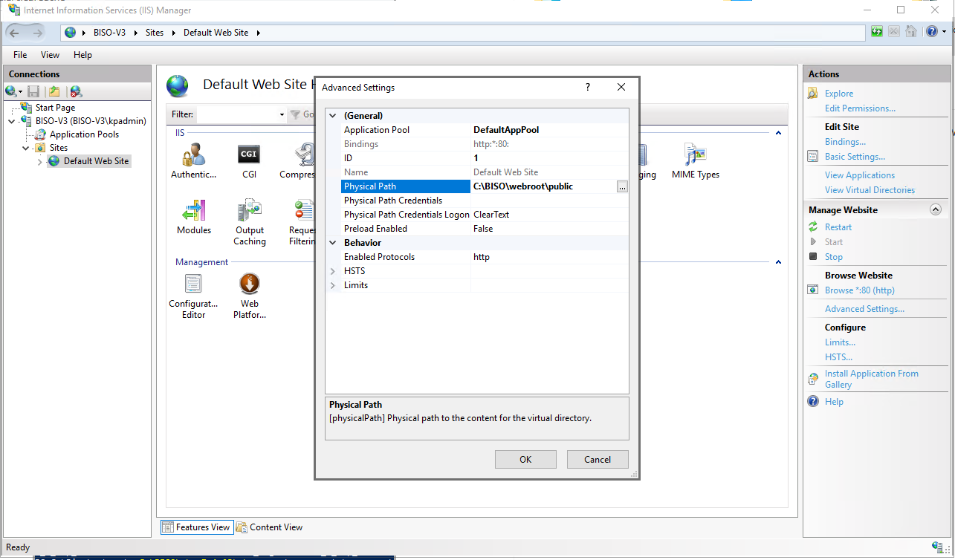
Task: Click the status bar network icon
Action: pos(936,547)
